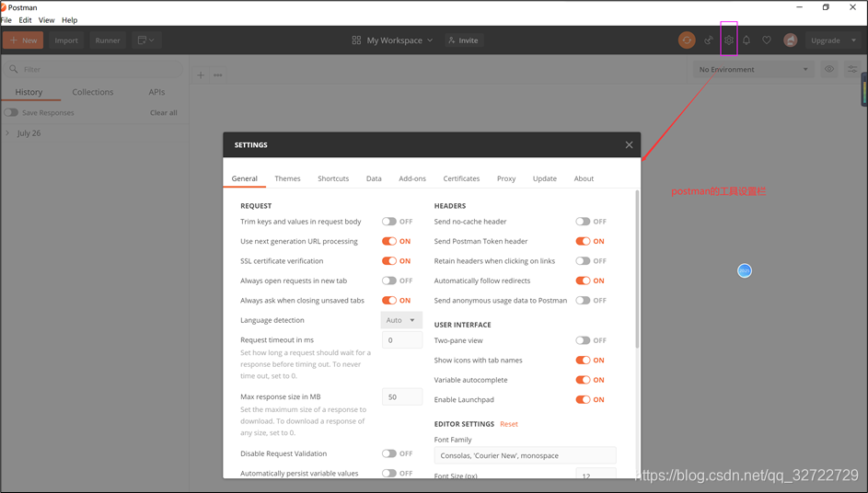Open notifications bell icon

click(x=746, y=40)
